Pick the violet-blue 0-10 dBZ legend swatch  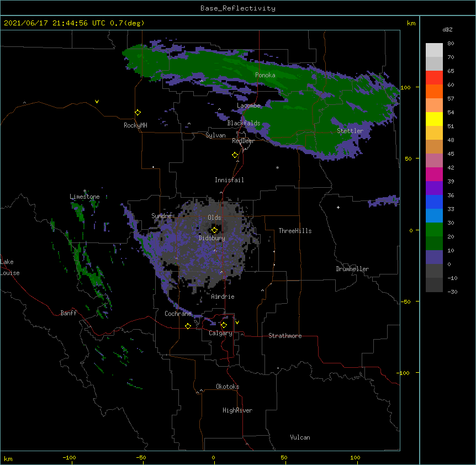point(434,257)
